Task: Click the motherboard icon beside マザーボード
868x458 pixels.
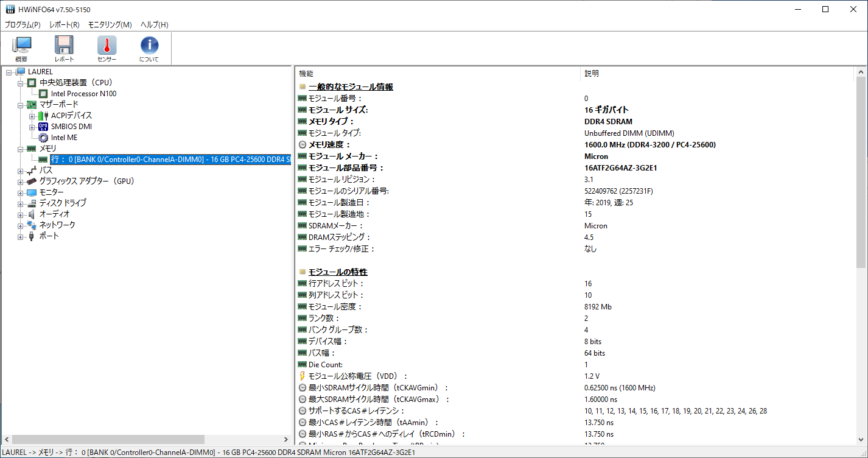Action: point(32,105)
